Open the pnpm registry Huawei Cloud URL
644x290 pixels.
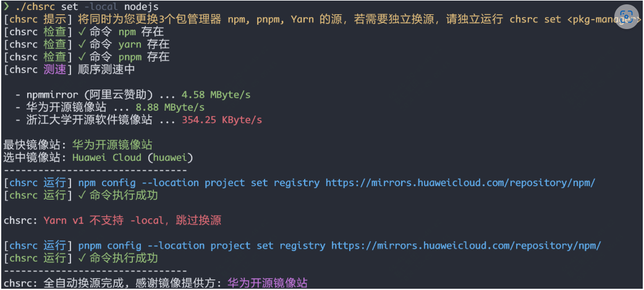click(466, 245)
